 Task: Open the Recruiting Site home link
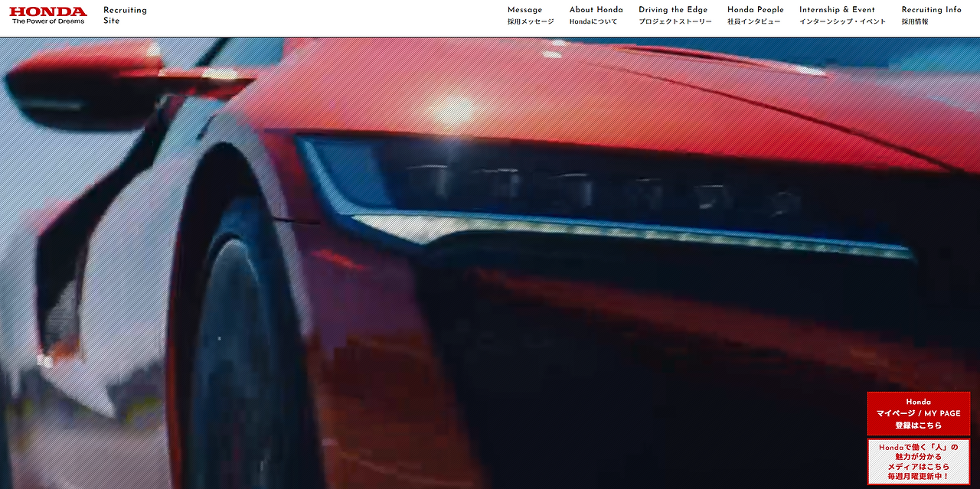coord(125,15)
